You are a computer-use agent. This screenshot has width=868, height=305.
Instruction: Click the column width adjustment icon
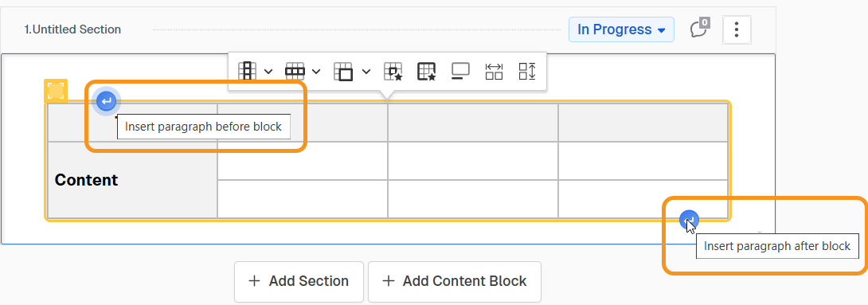494,72
